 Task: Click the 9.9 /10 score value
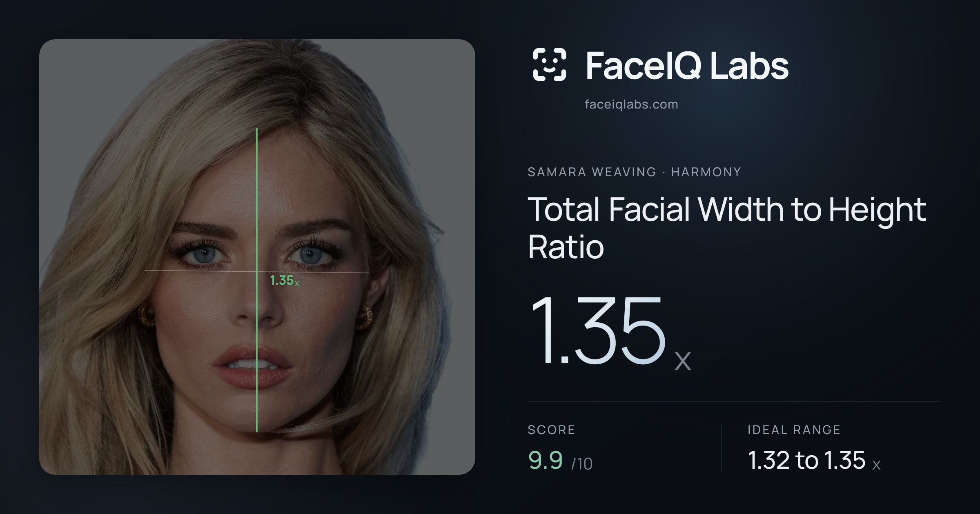(560, 460)
